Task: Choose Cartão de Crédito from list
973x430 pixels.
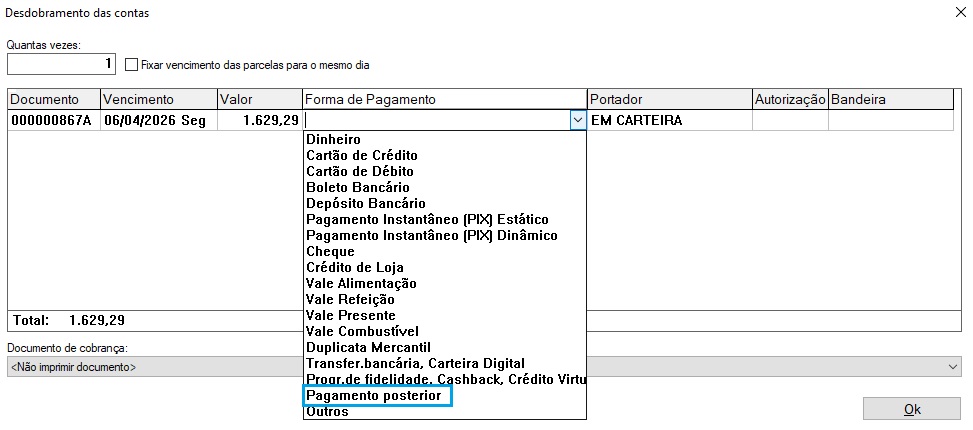Action: [362, 156]
